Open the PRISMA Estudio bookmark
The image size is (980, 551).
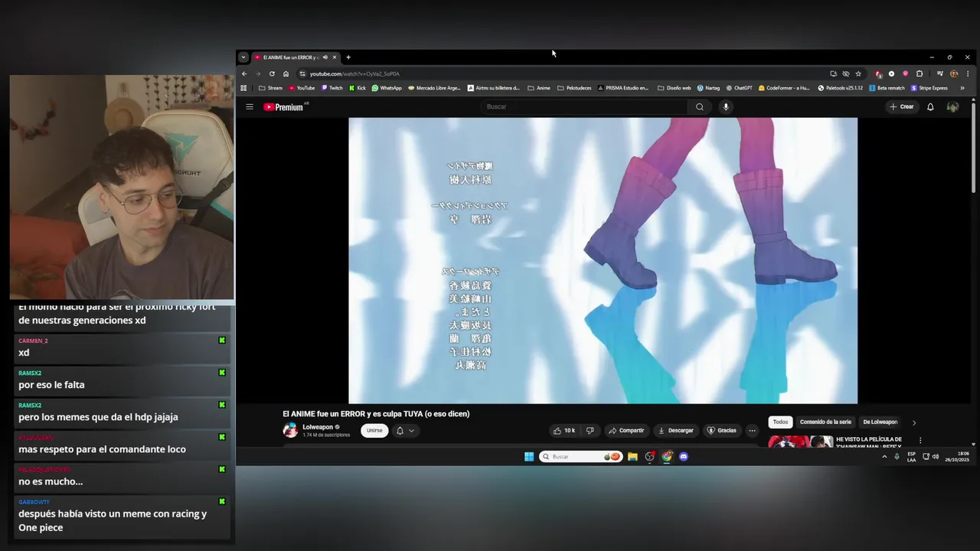pos(623,88)
